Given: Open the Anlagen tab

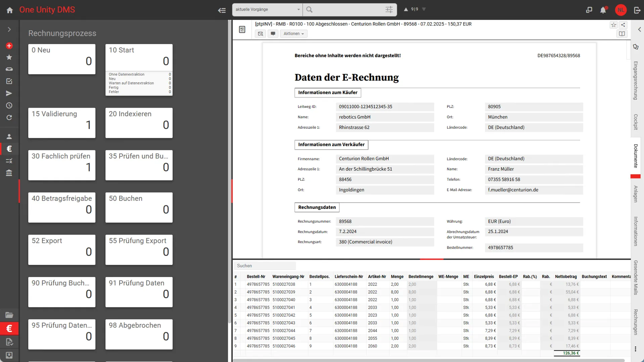Looking at the screenshot, I should tap(636, 194).
